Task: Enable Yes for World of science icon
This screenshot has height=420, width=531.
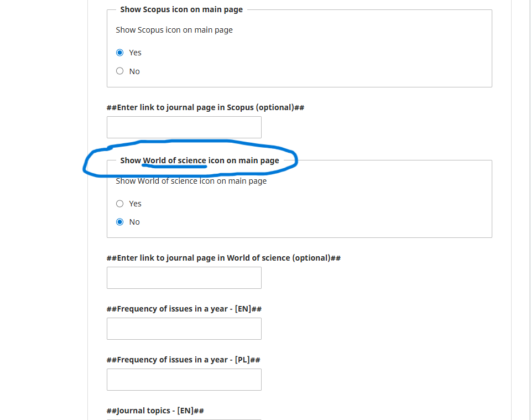Action: (x=120, y=204)
